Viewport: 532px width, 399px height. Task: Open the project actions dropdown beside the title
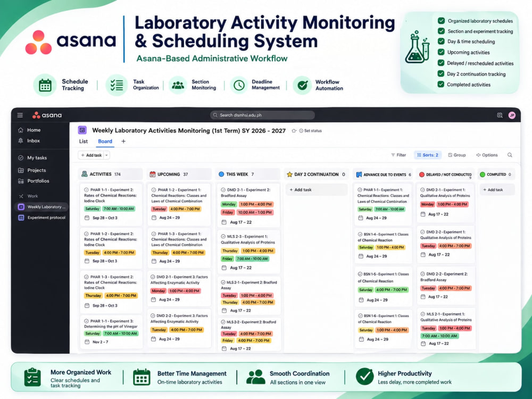[294, 131]
